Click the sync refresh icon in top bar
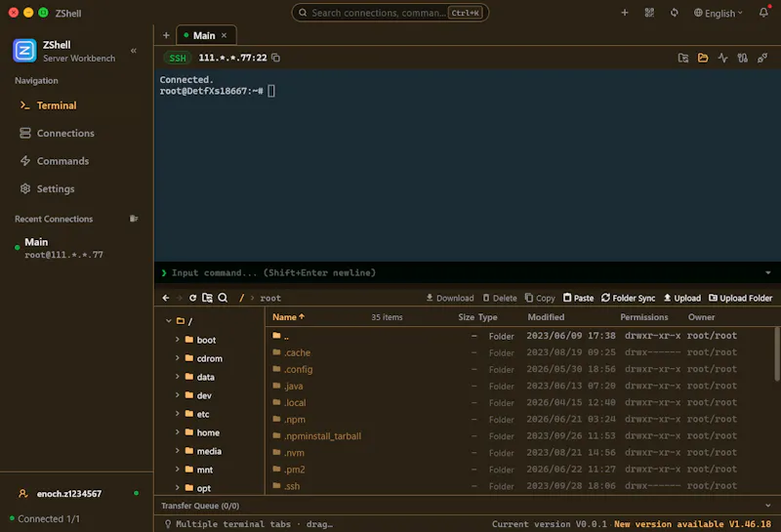Screen dimensions: 781x532 tap(674, 13)
